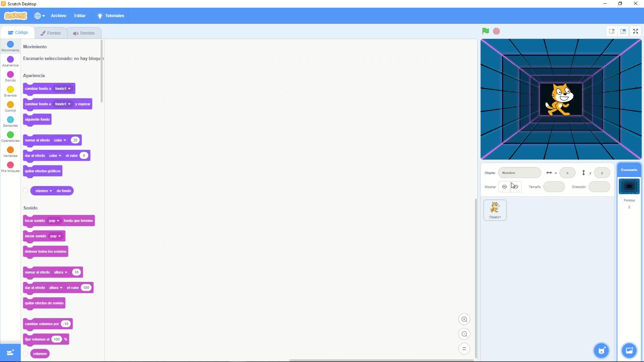Zoom out the code workspace
The image size is (644, 362).
[464, 334]
